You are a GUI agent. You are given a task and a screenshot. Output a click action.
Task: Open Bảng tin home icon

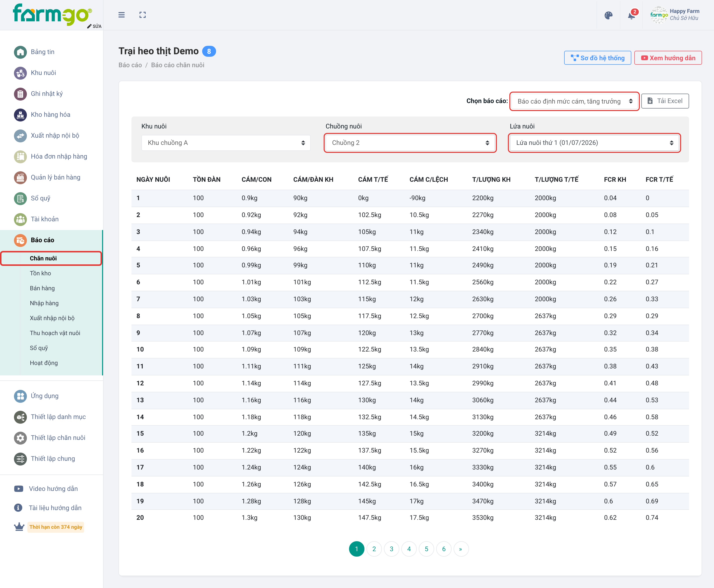[20, 52]
